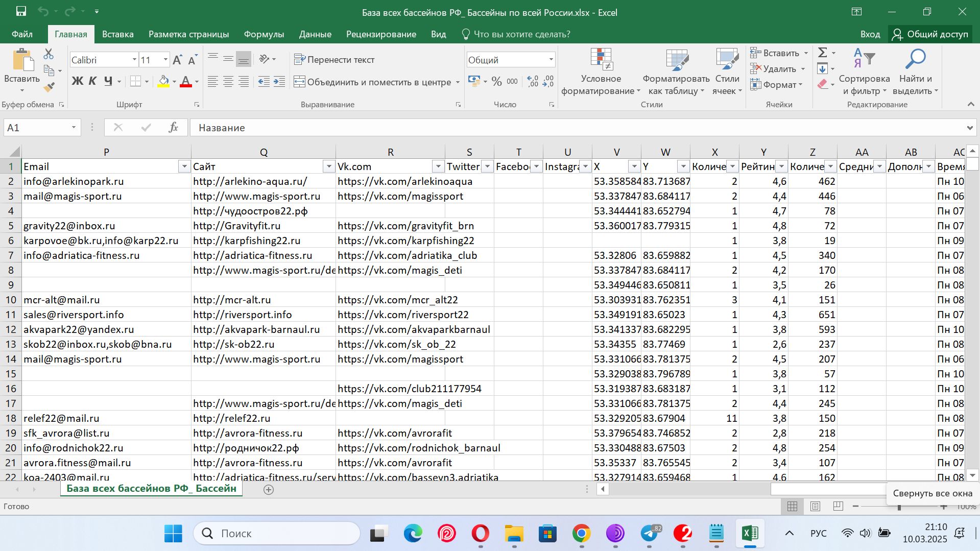Screen dimensions: 980x551
Task: Open the vk.com/arlekinoaqua link cell
Action: pyautogui.click(x=404, y=181)
